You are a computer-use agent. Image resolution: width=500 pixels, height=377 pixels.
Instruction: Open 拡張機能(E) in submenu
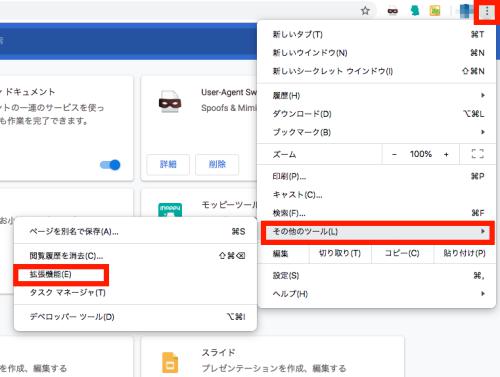(x=135, y=274)
